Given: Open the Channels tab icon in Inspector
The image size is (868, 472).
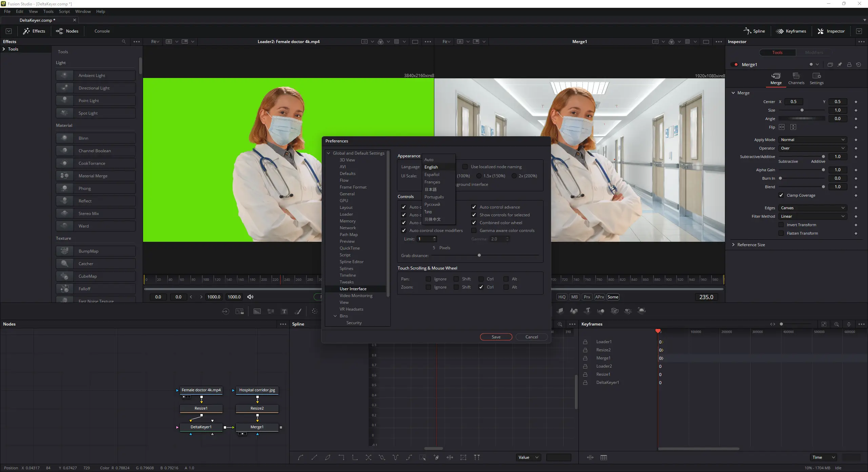Looking at the screenshot, I should click(x=796, y=76).
